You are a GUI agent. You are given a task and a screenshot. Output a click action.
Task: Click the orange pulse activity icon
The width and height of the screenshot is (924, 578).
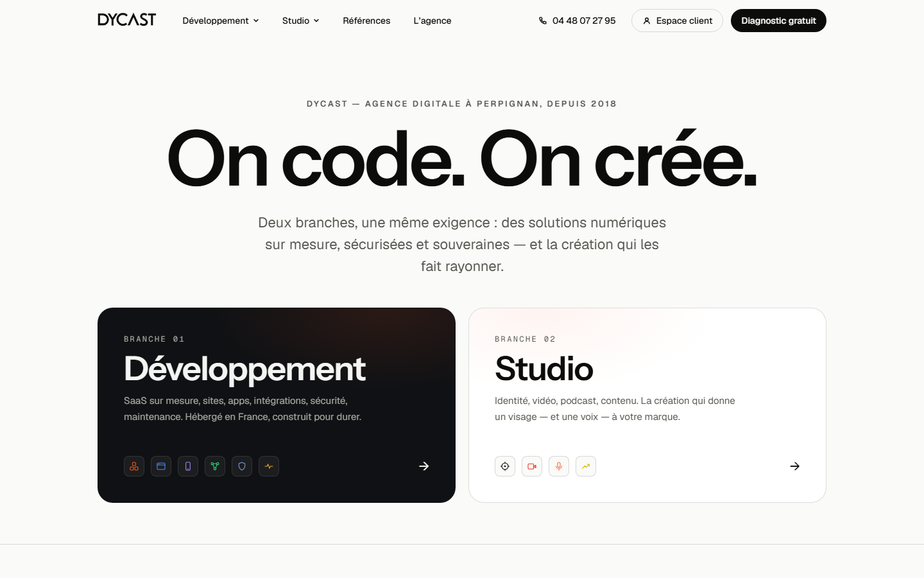click(269, 466)
